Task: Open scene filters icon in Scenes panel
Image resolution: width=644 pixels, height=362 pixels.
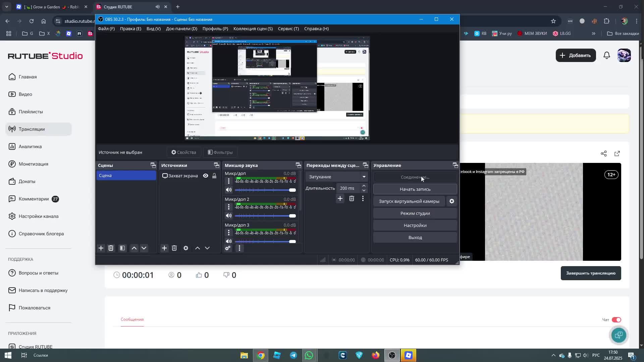Action: point(122,248)
